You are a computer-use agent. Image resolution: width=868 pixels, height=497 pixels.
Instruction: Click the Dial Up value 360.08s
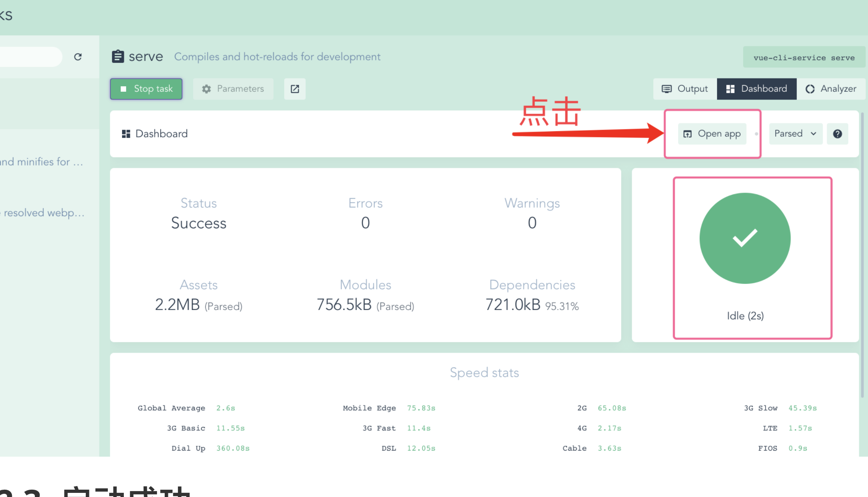coord(233,448)
